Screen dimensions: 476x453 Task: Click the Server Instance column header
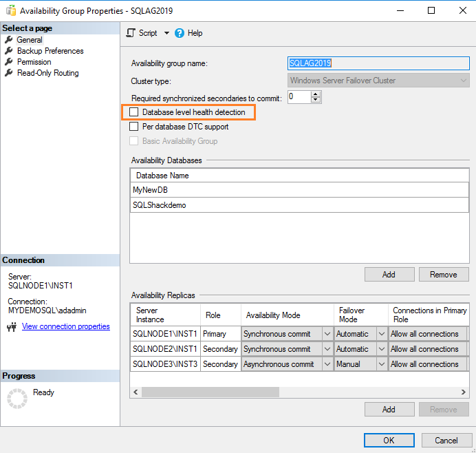click(166, 315)
